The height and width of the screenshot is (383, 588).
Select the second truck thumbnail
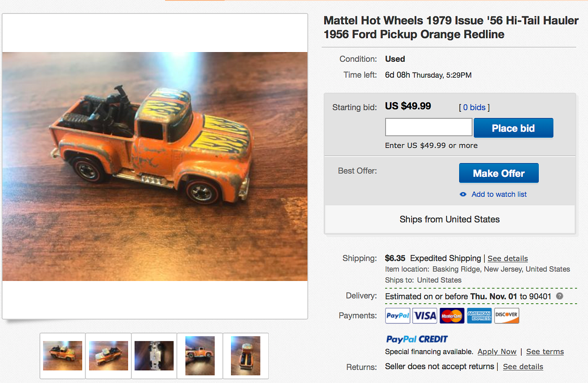108,356
